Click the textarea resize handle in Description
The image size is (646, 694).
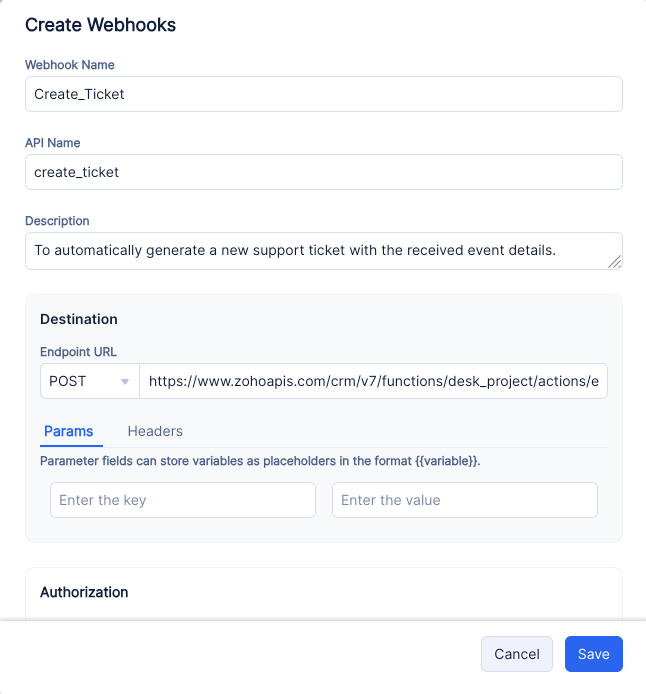[x=615, y=262]
